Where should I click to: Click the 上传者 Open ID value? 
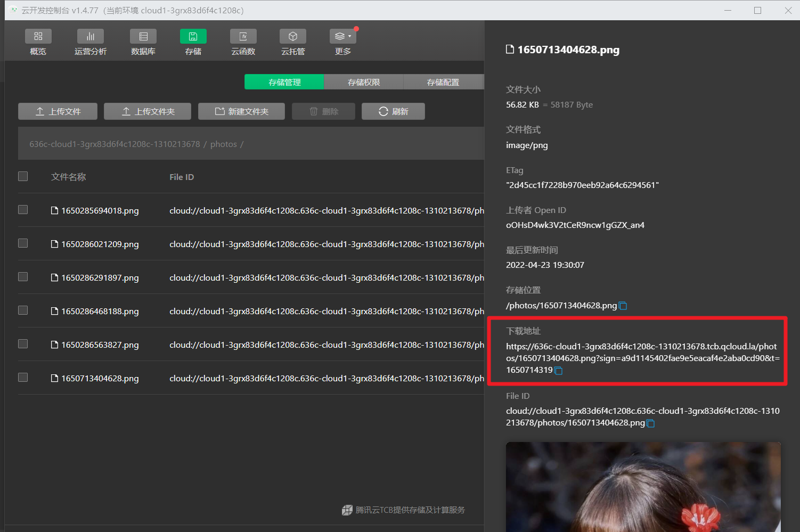[575, 225]
